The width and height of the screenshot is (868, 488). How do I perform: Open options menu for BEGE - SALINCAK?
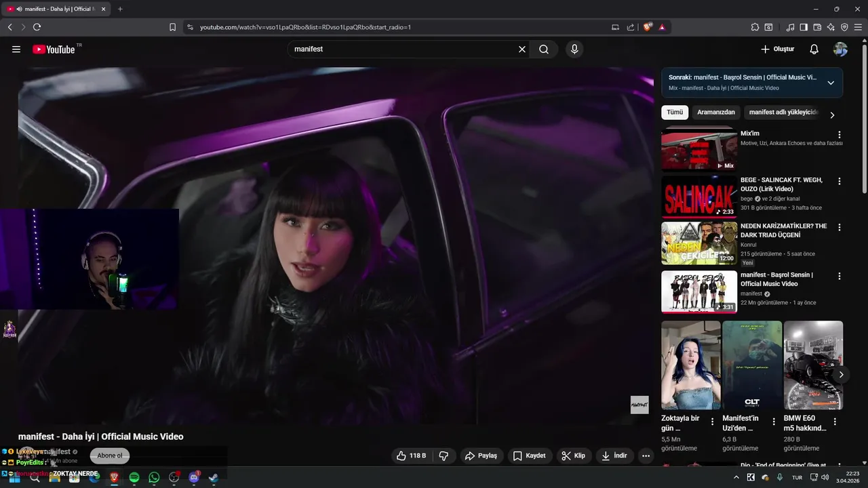840,181
